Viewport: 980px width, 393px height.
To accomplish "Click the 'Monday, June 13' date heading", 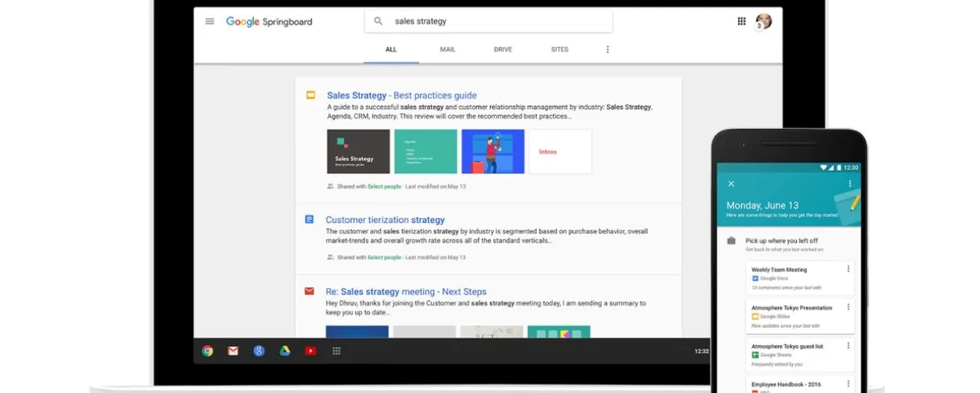I will [x=762, y=205].
